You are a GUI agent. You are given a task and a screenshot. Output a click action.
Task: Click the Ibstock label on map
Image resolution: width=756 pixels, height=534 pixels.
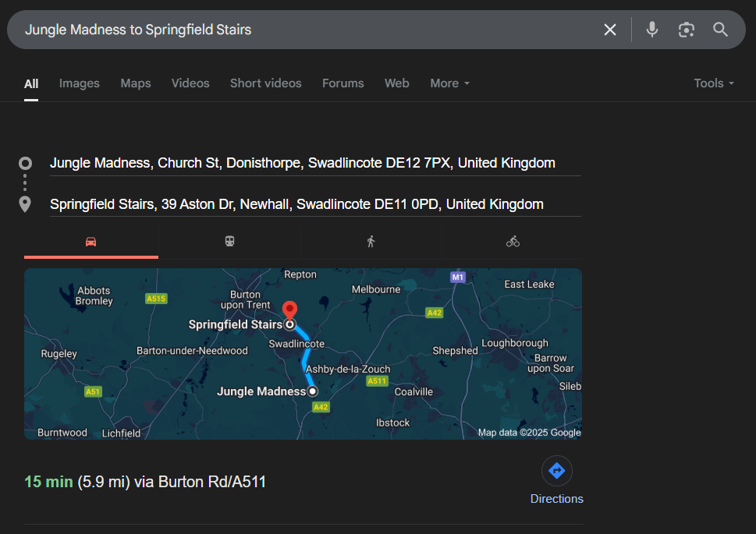pyautogui.click(x=393, y=423)
